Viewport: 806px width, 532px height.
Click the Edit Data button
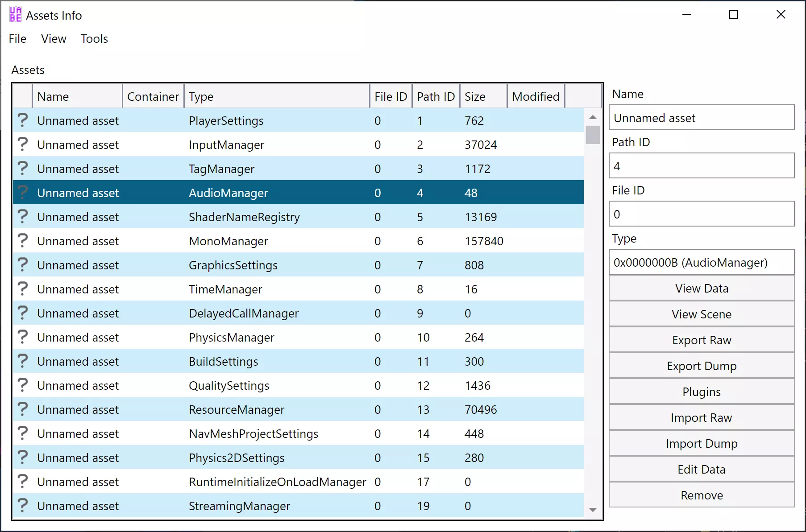click(702, 469)
